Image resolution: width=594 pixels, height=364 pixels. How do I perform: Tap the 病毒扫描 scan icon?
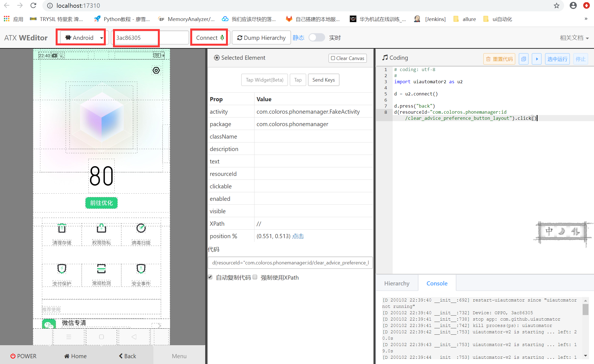click(x=141, y=228)
